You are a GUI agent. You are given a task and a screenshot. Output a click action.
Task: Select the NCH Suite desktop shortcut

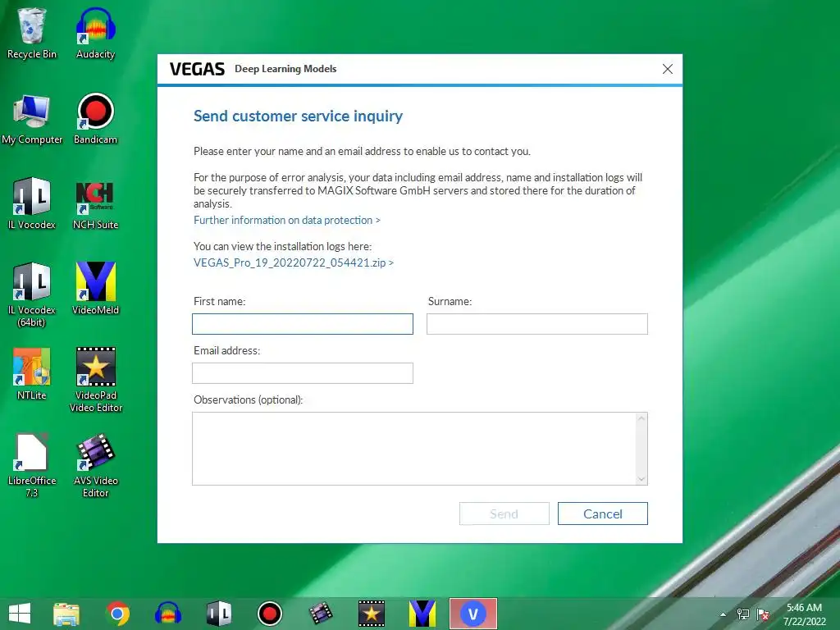95,204
